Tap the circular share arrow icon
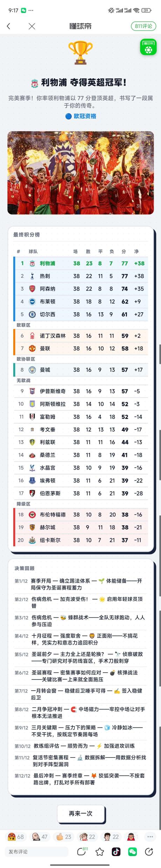 tap(149, 852)
